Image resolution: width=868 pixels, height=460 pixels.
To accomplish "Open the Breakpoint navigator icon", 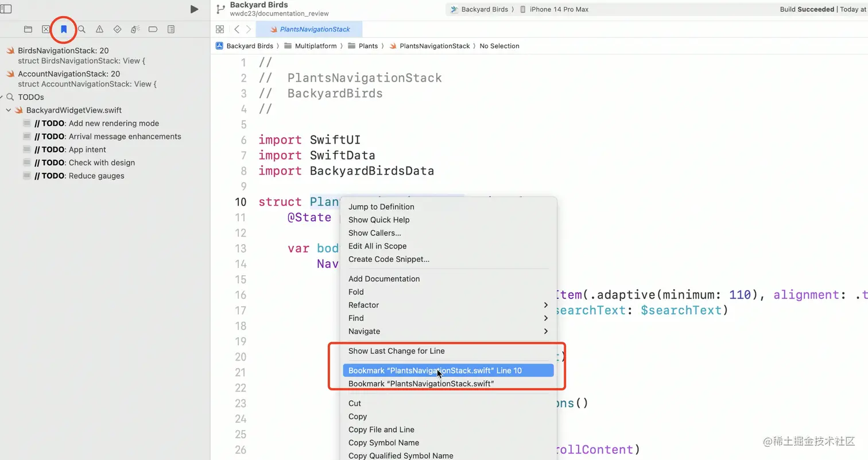I will tap(153, 29).
